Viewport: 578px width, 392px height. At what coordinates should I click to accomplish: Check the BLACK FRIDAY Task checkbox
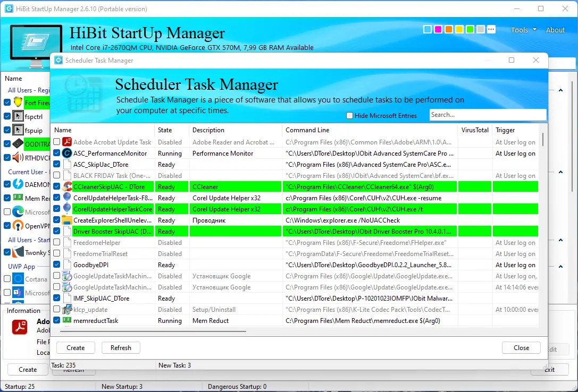click(x=56, y=175)
